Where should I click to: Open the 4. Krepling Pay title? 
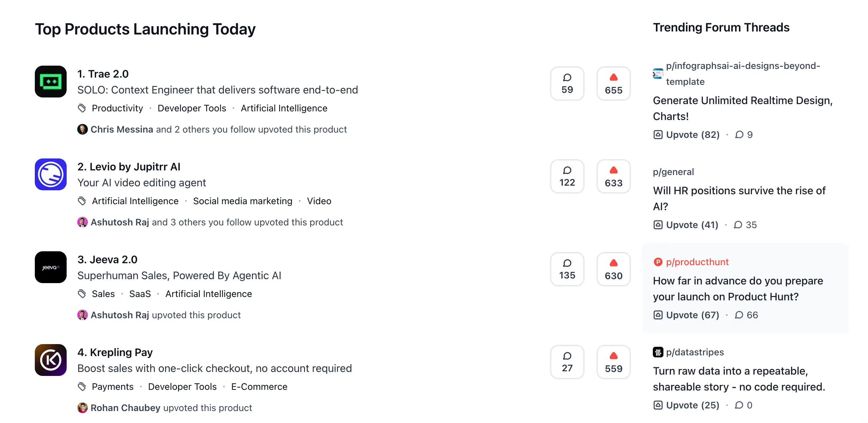click(115, 352)
